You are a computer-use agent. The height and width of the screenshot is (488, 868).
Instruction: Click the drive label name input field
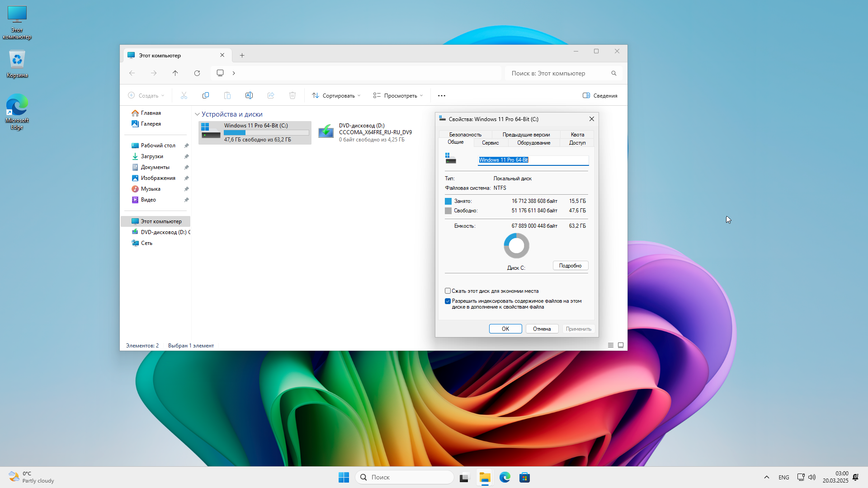[x=533, y=160]
